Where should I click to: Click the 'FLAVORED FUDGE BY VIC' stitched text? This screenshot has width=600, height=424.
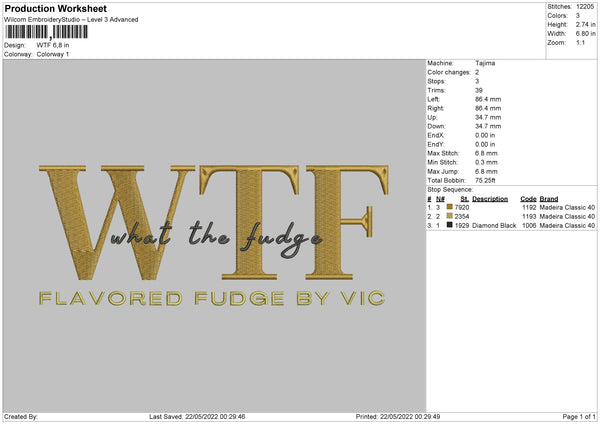coord(212,298)
